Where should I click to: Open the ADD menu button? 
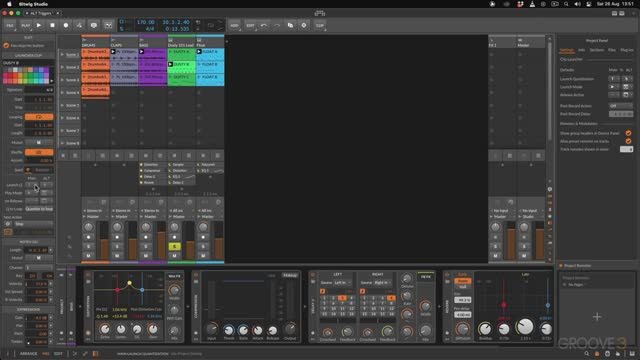(x=234, y=25)
